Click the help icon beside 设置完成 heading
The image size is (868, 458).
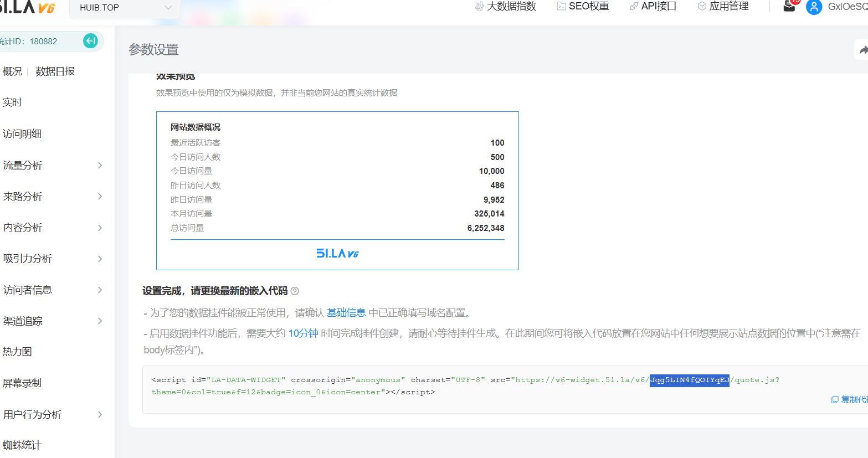pyautogui.click(x=295, y=291)
